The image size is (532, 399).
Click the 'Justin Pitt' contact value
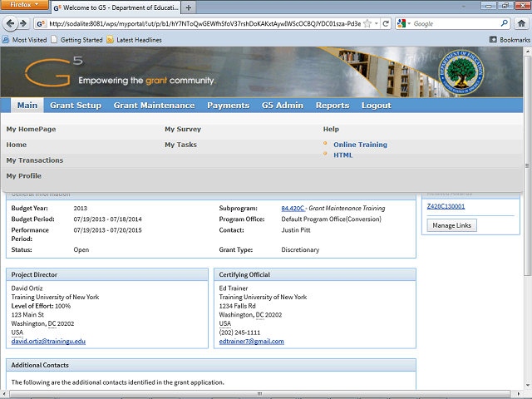pyautogui.click(x=296, y=230)
